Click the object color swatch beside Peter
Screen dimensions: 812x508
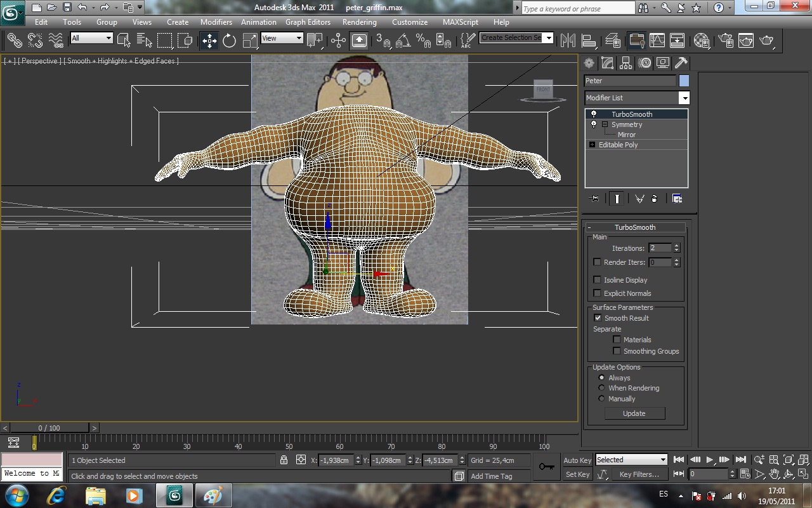coord(684,81)
